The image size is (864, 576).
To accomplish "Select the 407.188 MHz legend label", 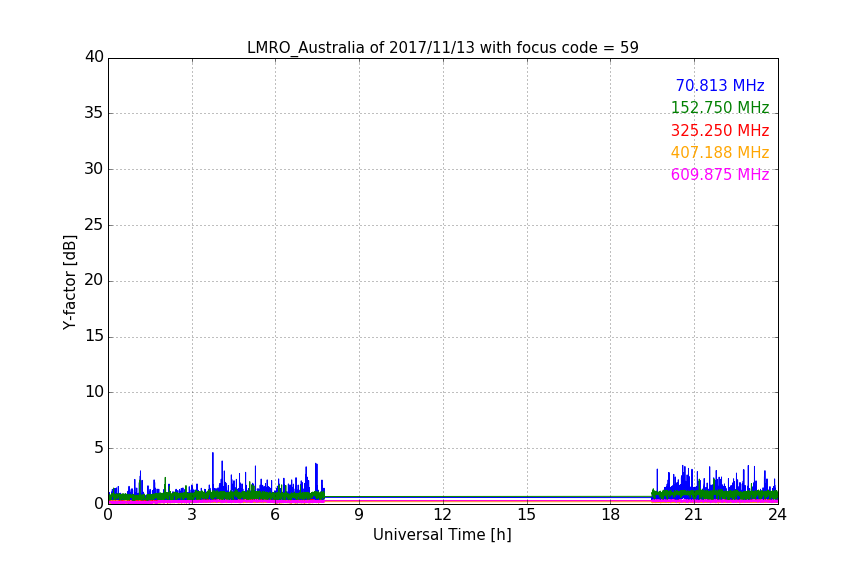I will [x=720, y=152].
